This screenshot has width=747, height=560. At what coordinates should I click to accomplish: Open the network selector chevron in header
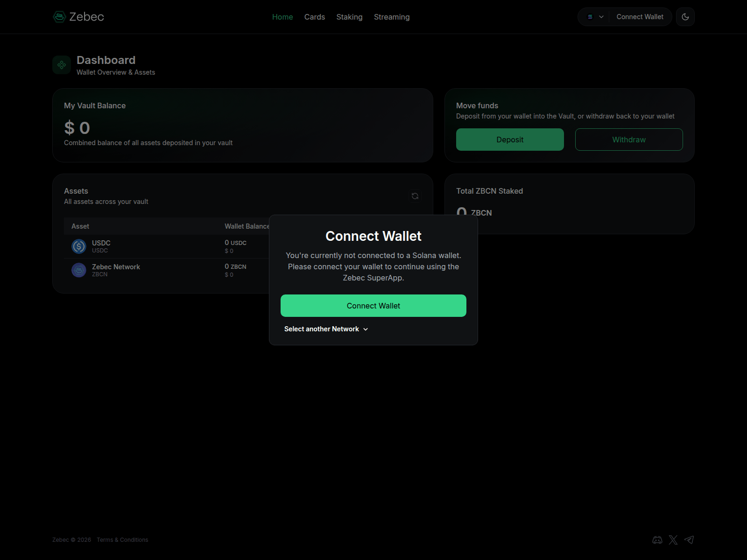[601, 16]
